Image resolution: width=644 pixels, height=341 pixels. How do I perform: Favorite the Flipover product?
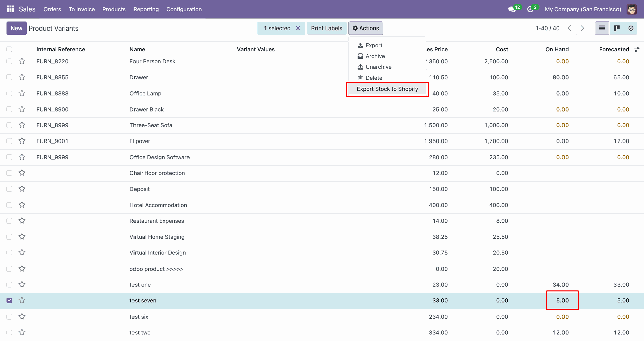22,141
